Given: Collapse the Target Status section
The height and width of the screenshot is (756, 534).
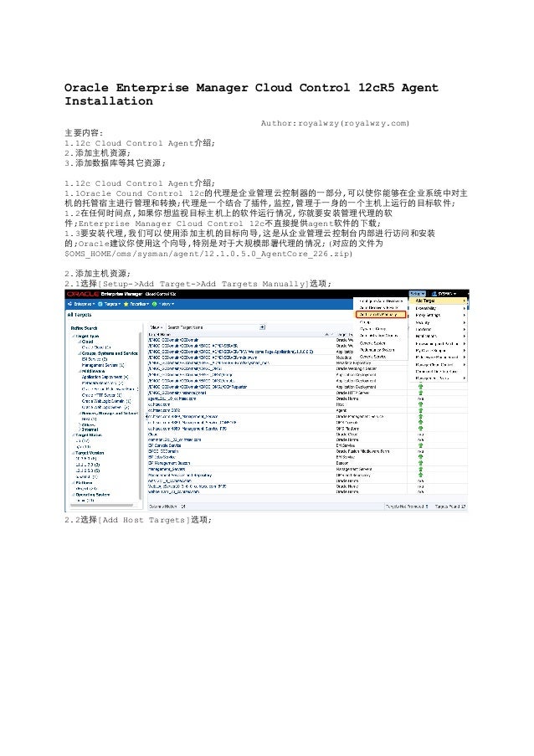Looking at the screenshot, I should [x=74, y=435].
